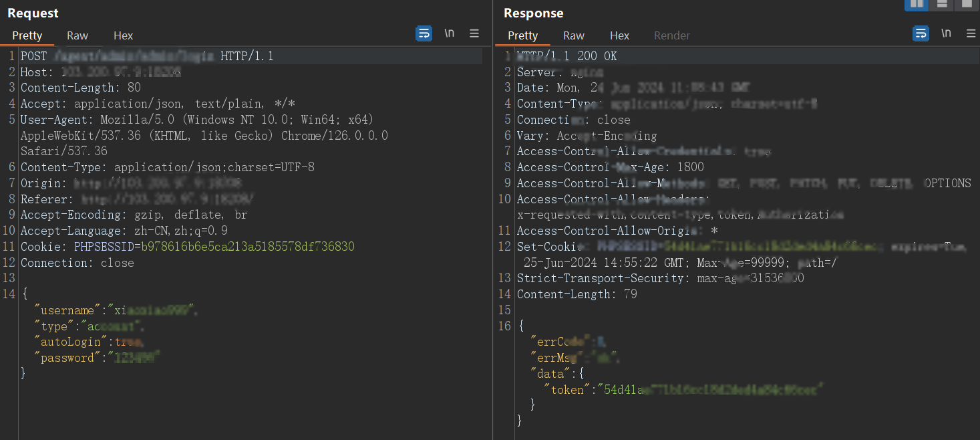Click the request Content-Type header line
This screenshot has width=980, height=440.
click(x=167, y=167)
